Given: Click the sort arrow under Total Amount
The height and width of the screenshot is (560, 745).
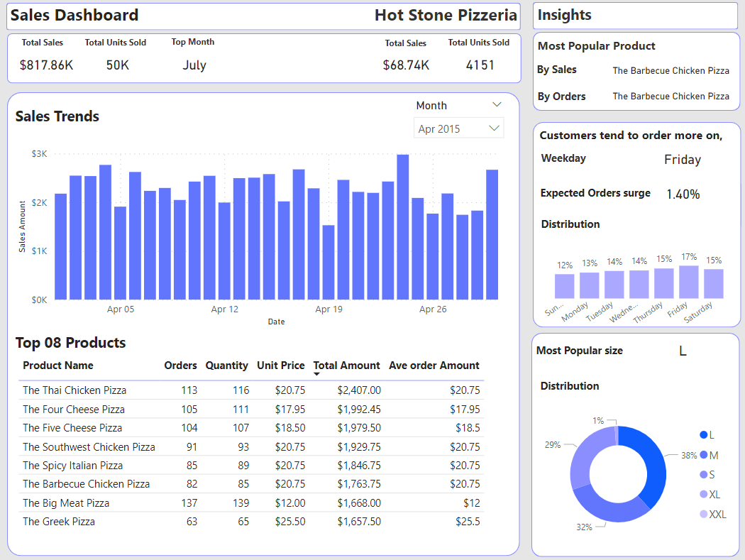Looking at the screenshot, I should [x=317, y=375].
